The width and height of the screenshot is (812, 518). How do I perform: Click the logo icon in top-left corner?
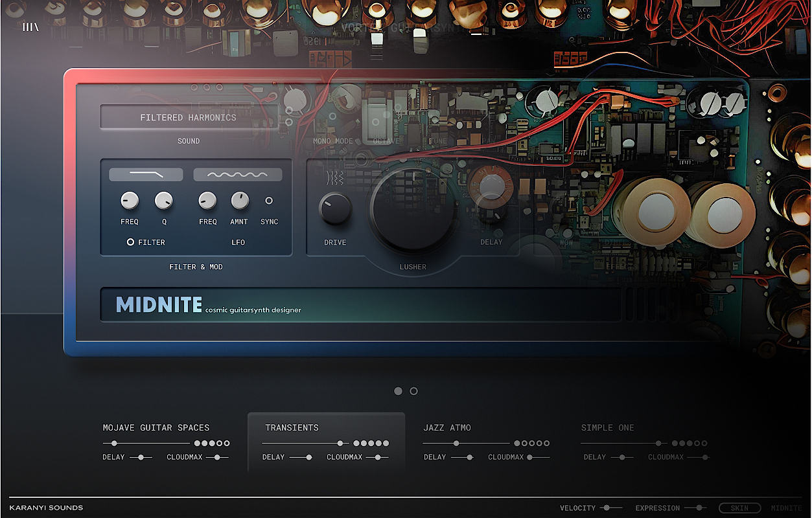point(30,27)
